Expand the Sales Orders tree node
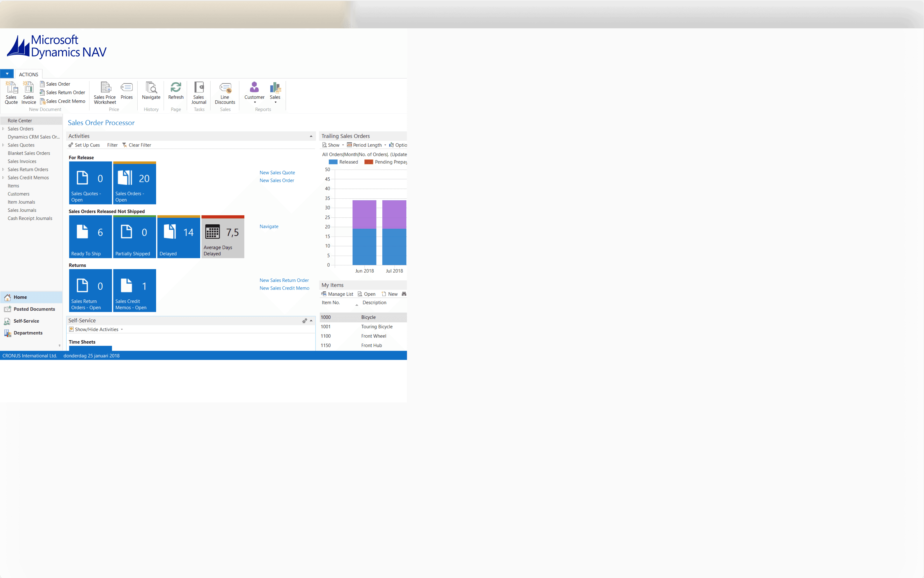 point(3,129)
